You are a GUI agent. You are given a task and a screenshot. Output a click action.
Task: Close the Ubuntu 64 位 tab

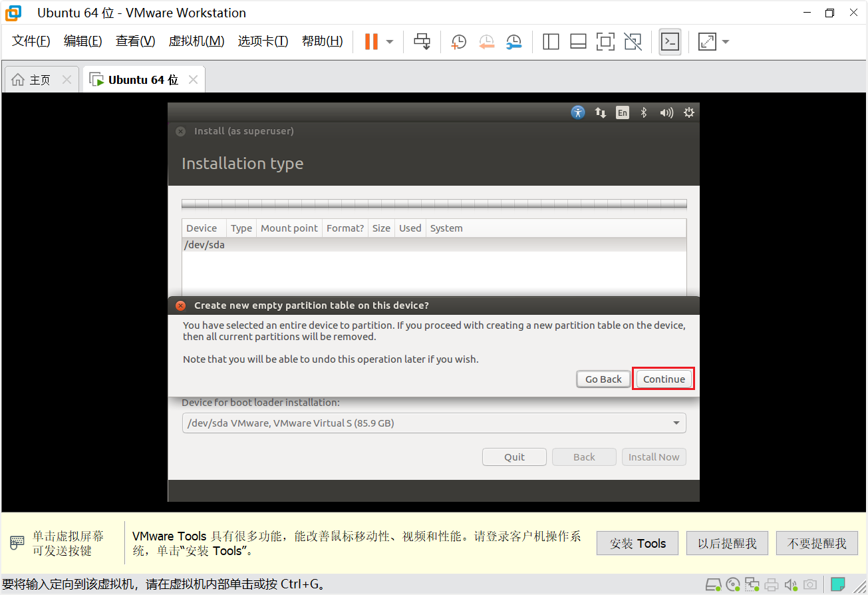(193, 80)
